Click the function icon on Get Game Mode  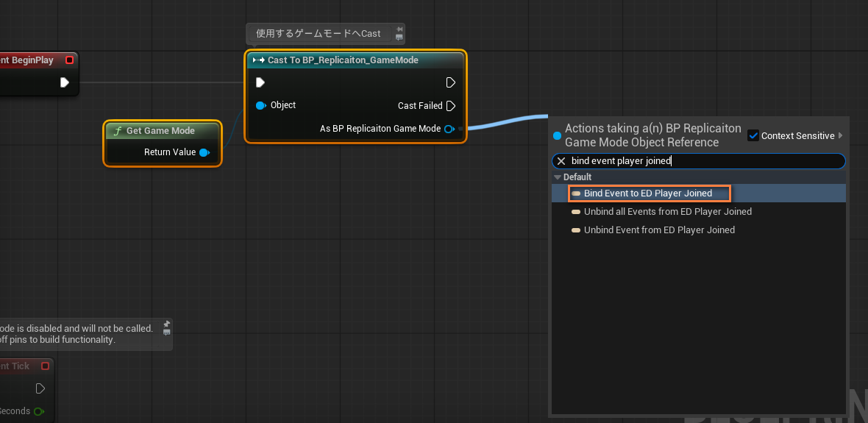[x=117, y=131]
